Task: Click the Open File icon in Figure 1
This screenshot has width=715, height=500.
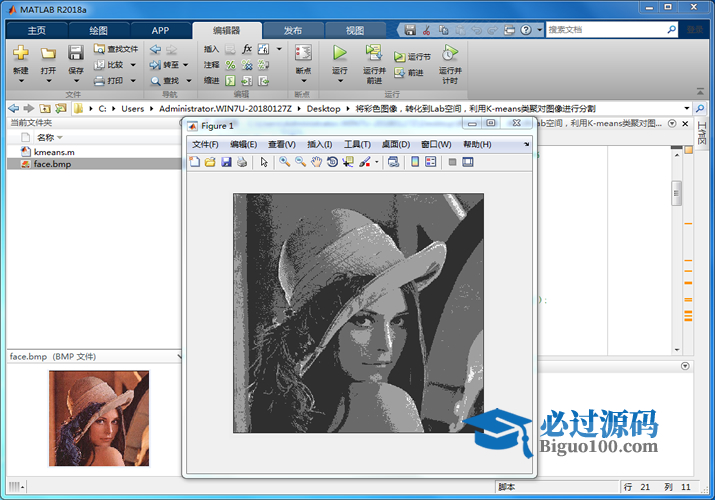Action: 210,162
